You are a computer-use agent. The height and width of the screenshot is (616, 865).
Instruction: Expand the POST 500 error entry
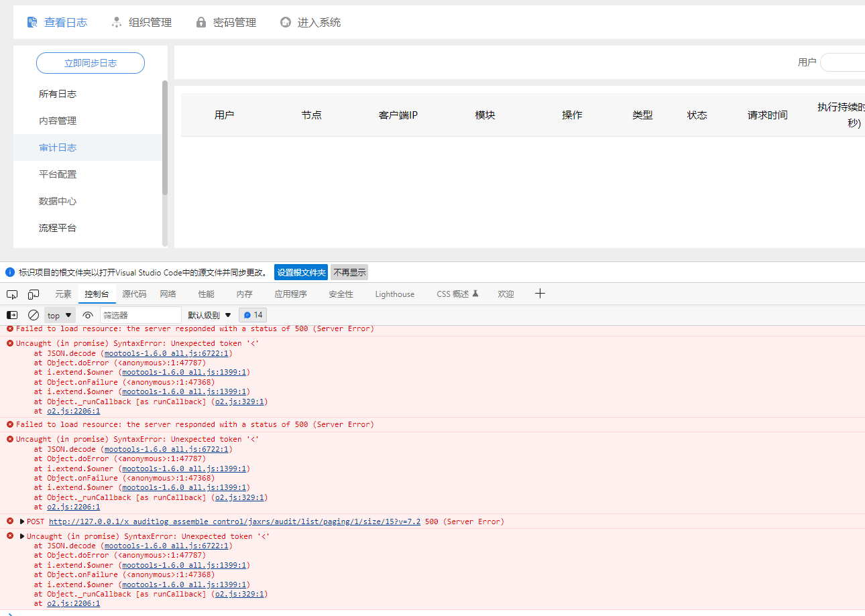(21, 521)
